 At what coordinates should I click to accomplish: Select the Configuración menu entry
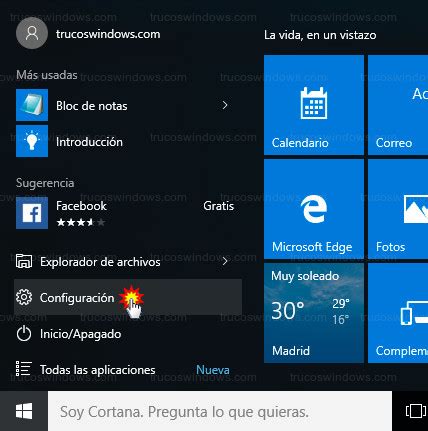coord(128,297)
